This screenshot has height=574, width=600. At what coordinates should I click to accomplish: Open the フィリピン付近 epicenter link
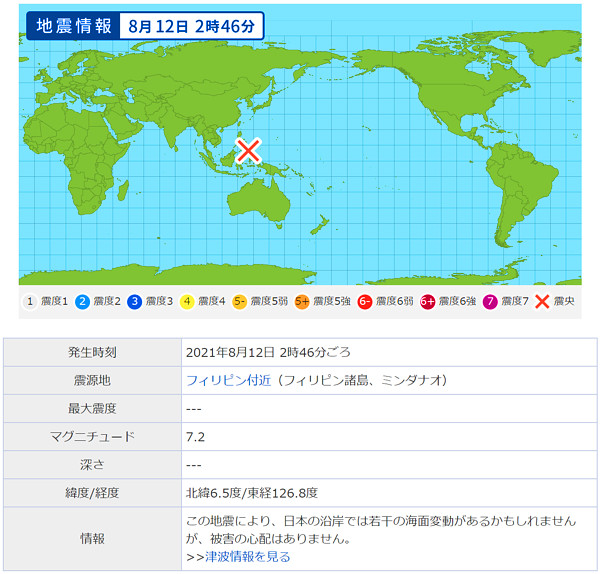pyautogui.click(x=228, y=380)
